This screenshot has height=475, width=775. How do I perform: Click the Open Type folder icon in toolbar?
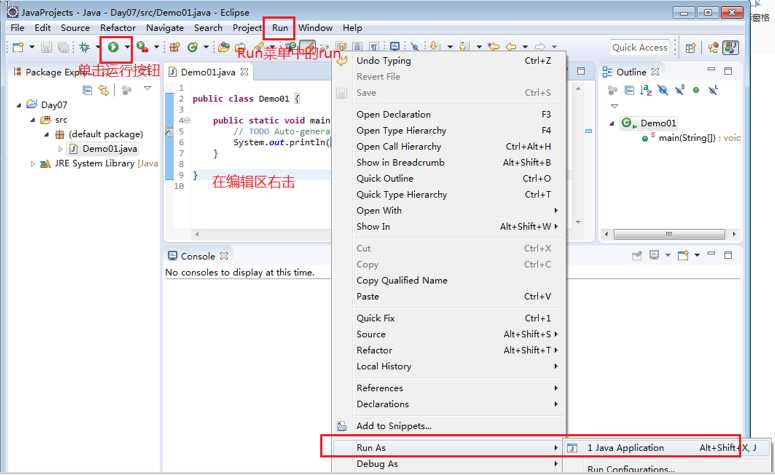click(224, 47)
